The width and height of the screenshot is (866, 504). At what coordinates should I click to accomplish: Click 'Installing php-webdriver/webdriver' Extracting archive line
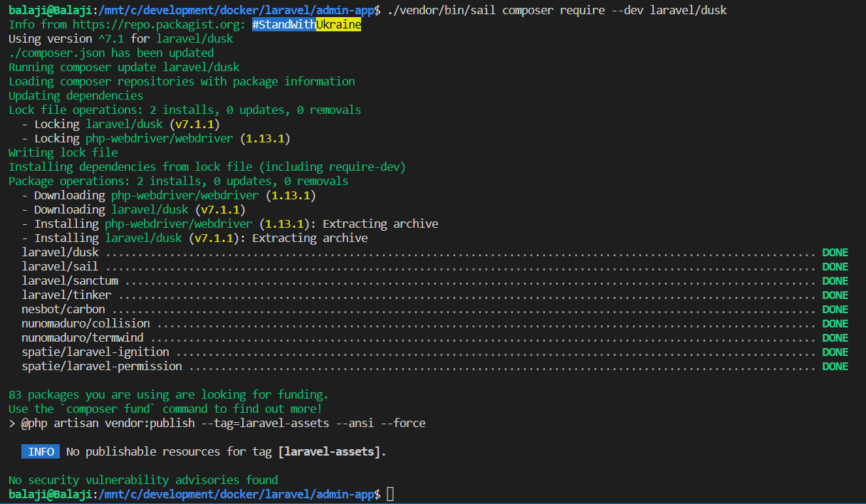(230, 224)
